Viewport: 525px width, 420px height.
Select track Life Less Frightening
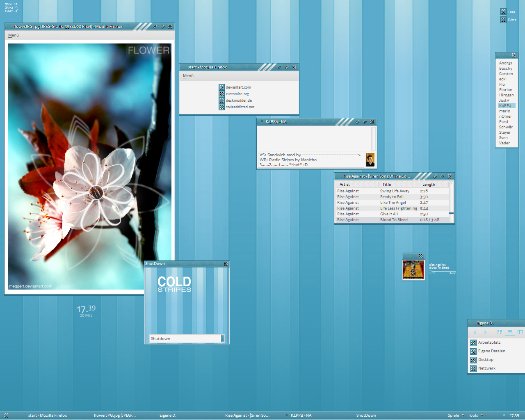point(393,208)
